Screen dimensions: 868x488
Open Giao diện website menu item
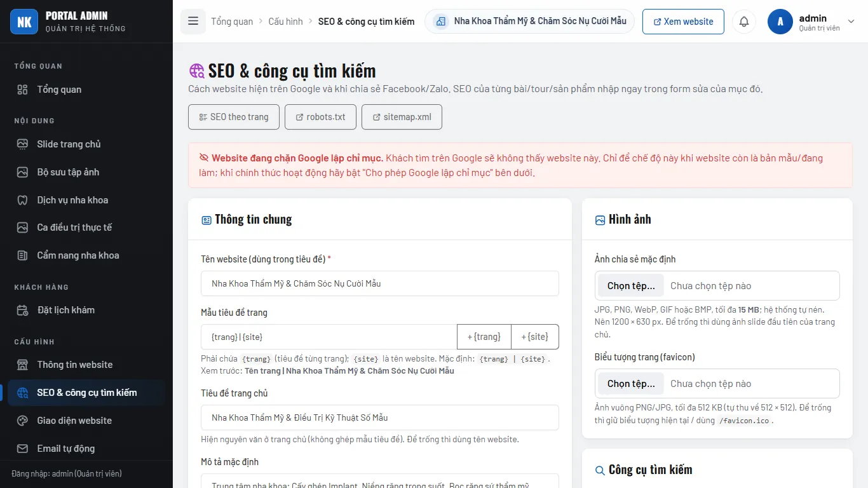(x=86, y=421)
